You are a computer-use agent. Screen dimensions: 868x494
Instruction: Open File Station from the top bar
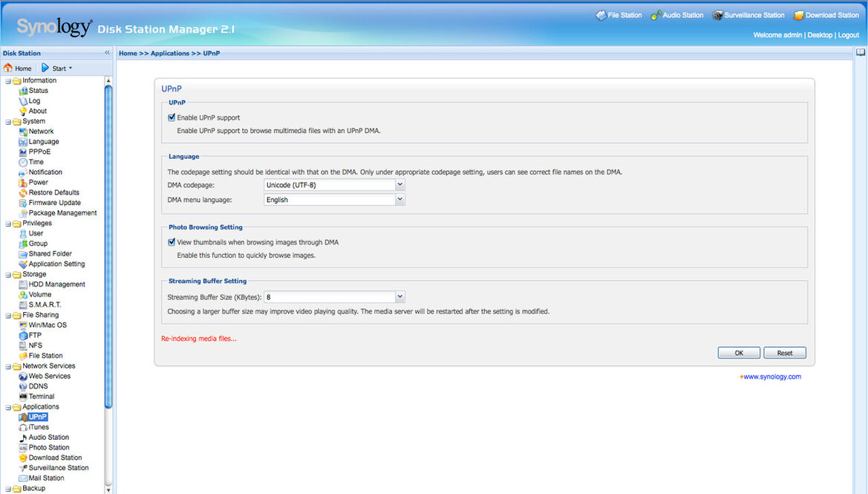point(619,16)
